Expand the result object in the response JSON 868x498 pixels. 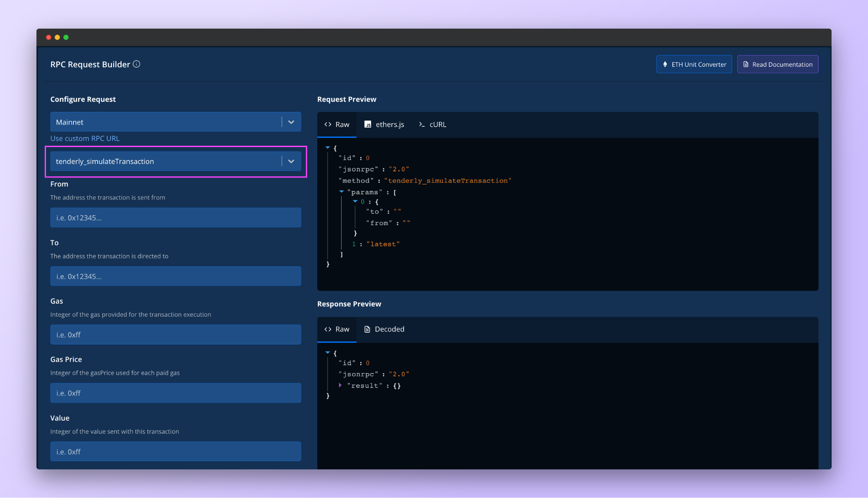click(340, 385)
